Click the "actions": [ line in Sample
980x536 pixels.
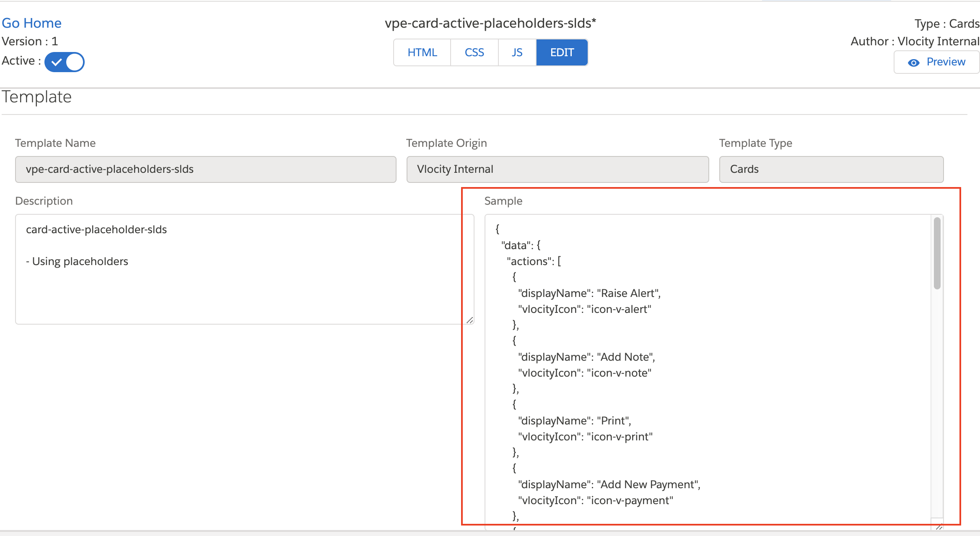(x=534, y=261)
